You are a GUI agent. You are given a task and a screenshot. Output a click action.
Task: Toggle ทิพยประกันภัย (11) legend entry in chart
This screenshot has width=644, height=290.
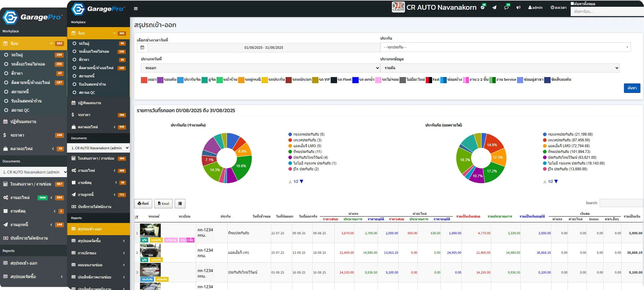click(x=307, y=152)
